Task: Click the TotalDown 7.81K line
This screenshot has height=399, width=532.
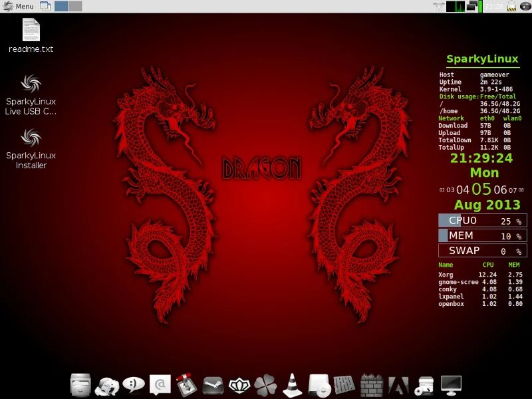Action: pyautogui.click(x=475, y=140)
